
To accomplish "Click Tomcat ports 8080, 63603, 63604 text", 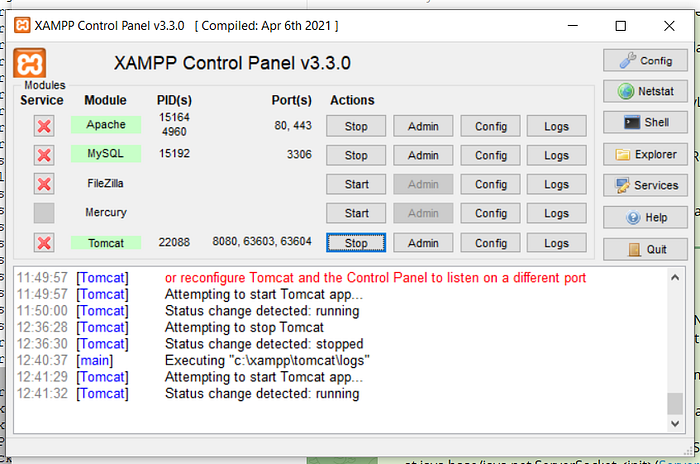I will [x=262, y=242].
